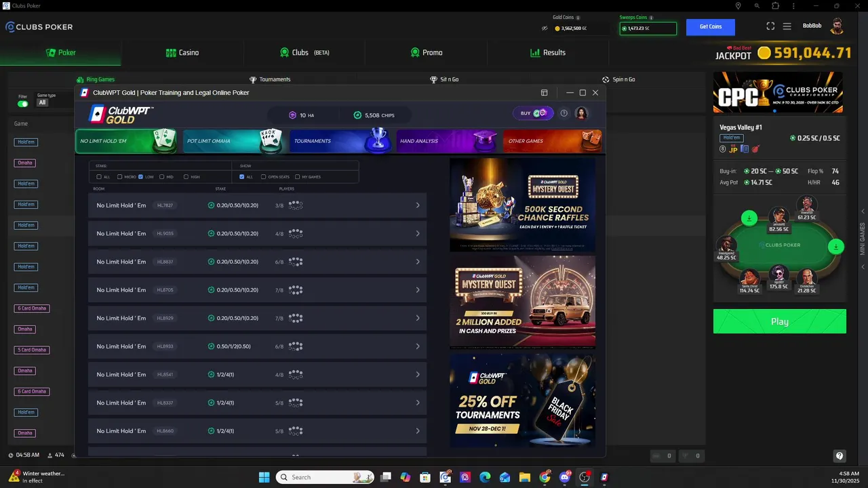Switch to Sit n Go sub-tab
The height and width of the screenshot is (488, 868).
tap(444, 79)
